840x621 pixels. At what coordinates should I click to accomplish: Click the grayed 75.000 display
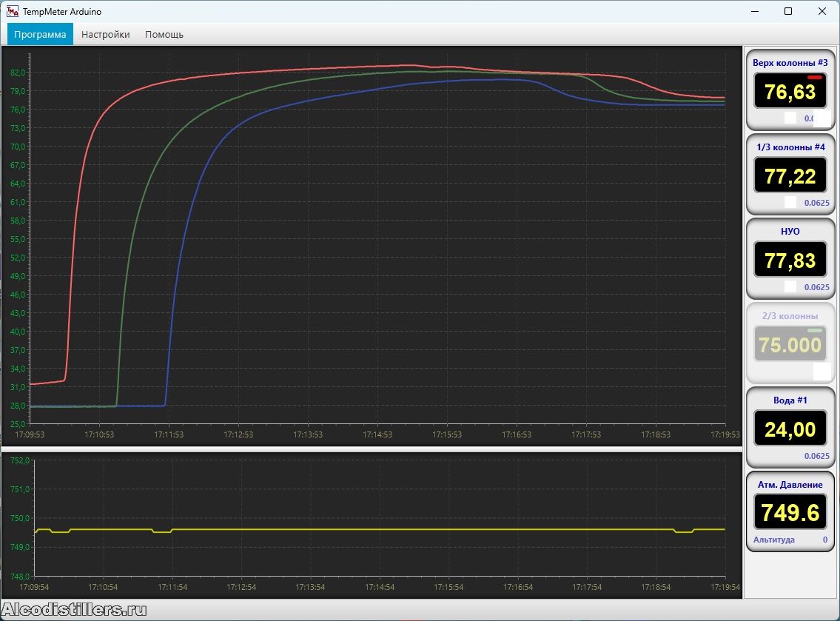[x=790, y=344]
